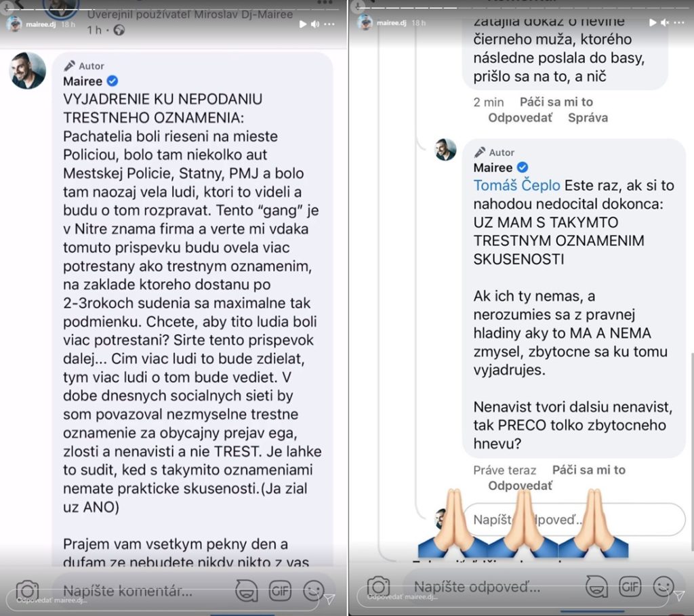The height and width of the screenshot is (616, 694).
Task: Click Správa under the 2 min comment
Action: (x=588, y=118)
